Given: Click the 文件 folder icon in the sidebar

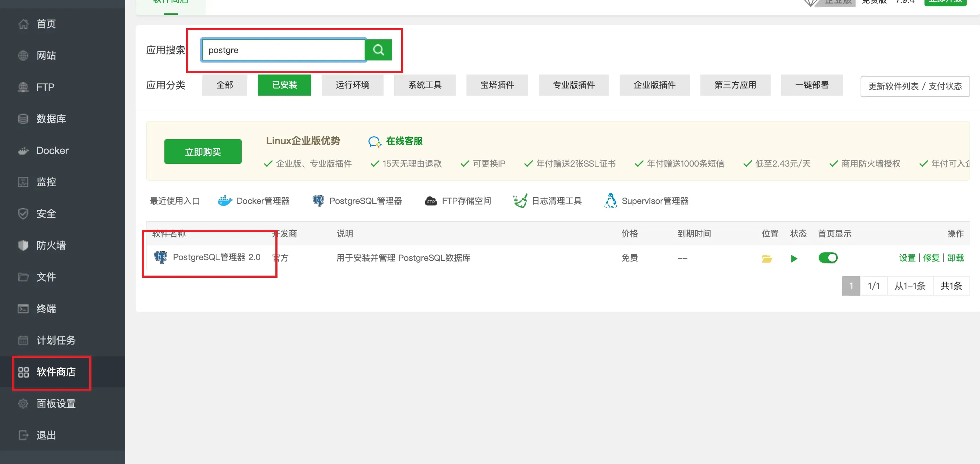Looking at the screenshot, I should tap(23, 277).
